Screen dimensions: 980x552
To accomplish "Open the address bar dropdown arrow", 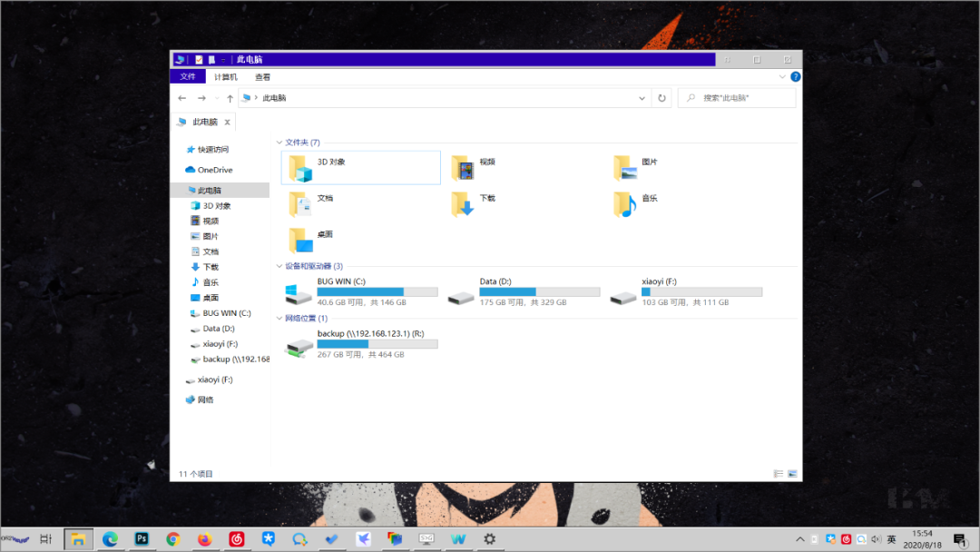I will 642,97.
